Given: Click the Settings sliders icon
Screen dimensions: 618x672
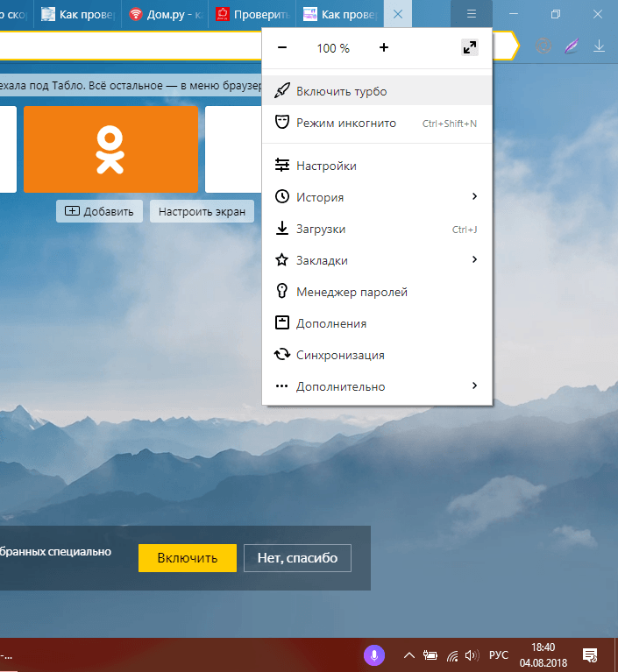Looking at the screenshot, I should point(281,165).
